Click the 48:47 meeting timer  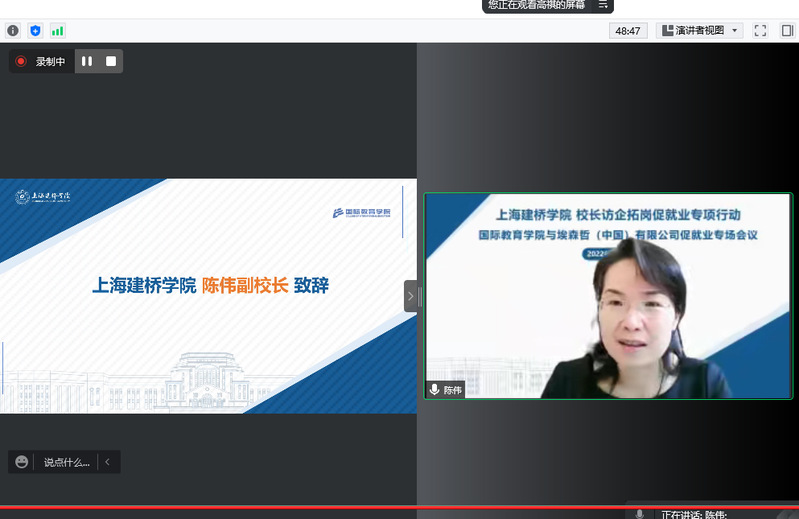(628, 31)
